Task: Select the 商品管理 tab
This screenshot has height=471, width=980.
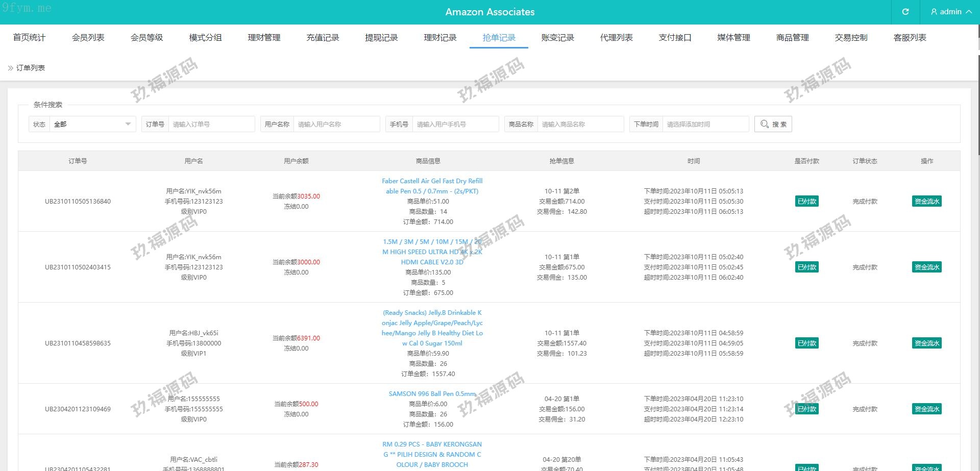Action: (792, 38)
